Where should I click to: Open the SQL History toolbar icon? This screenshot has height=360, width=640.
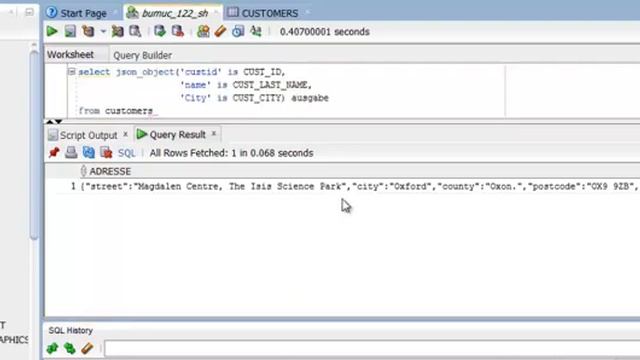(238, 31)
